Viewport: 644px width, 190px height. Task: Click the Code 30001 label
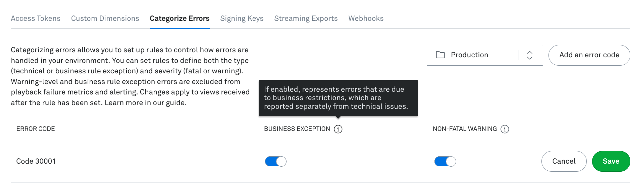point(36,161)
